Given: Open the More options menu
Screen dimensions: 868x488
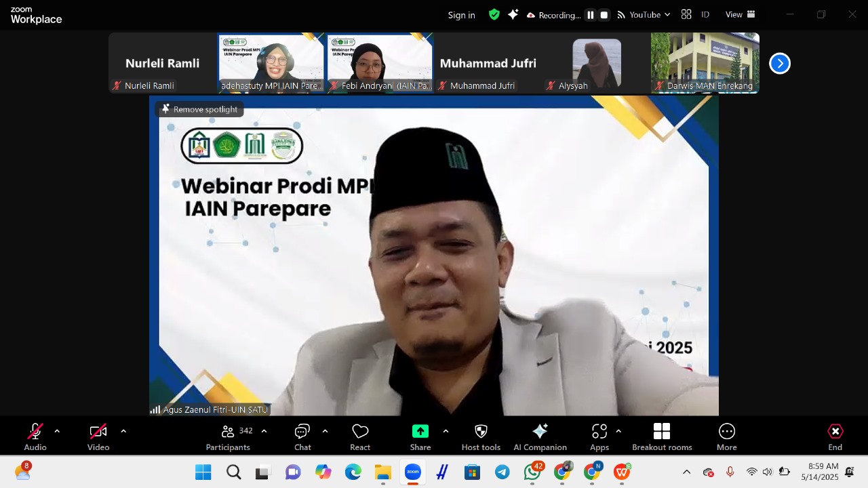Looking at the screenshot, I should point(726,436).
